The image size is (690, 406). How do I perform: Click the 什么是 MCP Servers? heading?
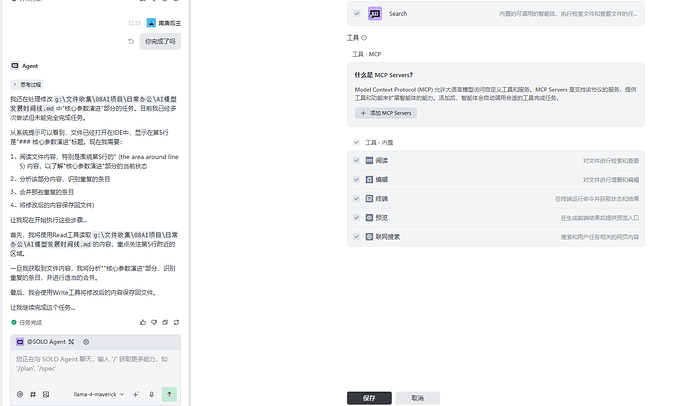point(384,75)
